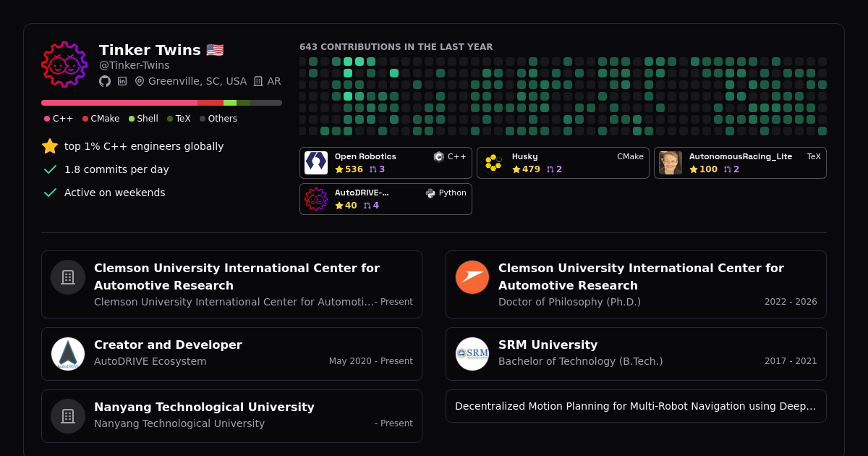Open the AutonomousRacing_Lite repository card
Image resolution: width=868 pixels, height=456 pixels.
(x=740, y=163)
